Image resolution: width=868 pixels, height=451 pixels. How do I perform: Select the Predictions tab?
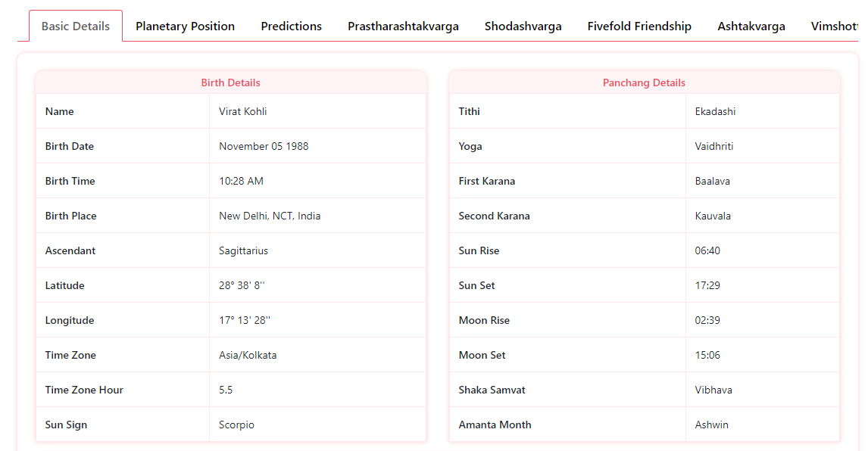(291, 26)
